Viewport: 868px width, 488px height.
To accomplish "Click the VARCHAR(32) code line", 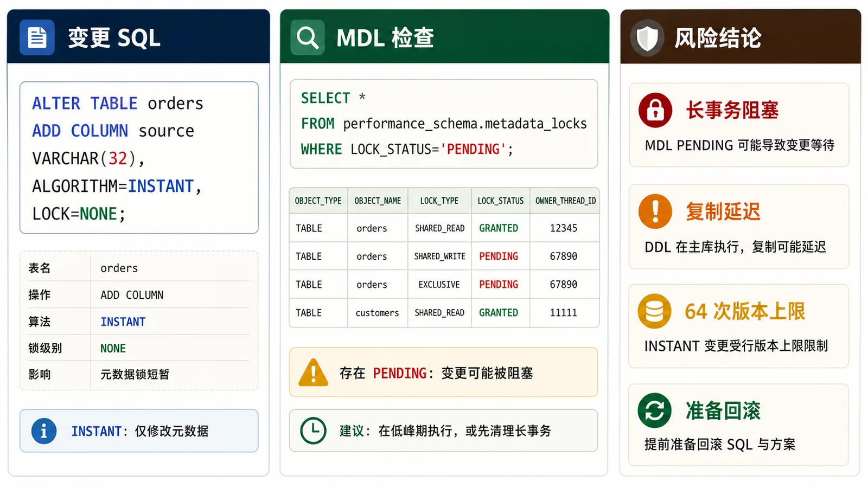I will pyautogui.click(x=88, y=158).
